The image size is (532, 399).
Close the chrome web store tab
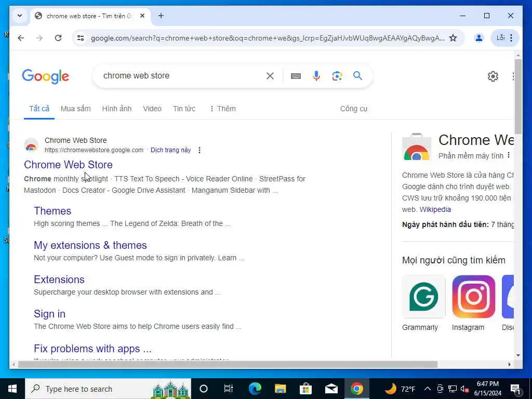pyautogui.click(x=142, y=16)
